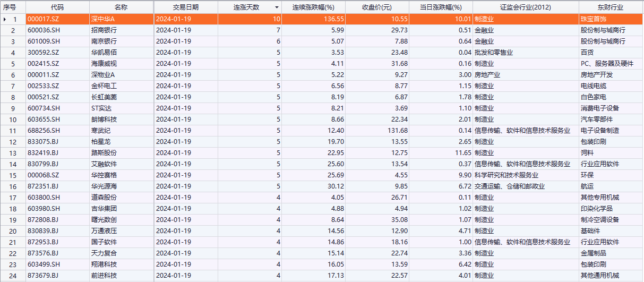
Task: Click the current-row arrow indicator beside row 1
Action: tap(5, 19)
